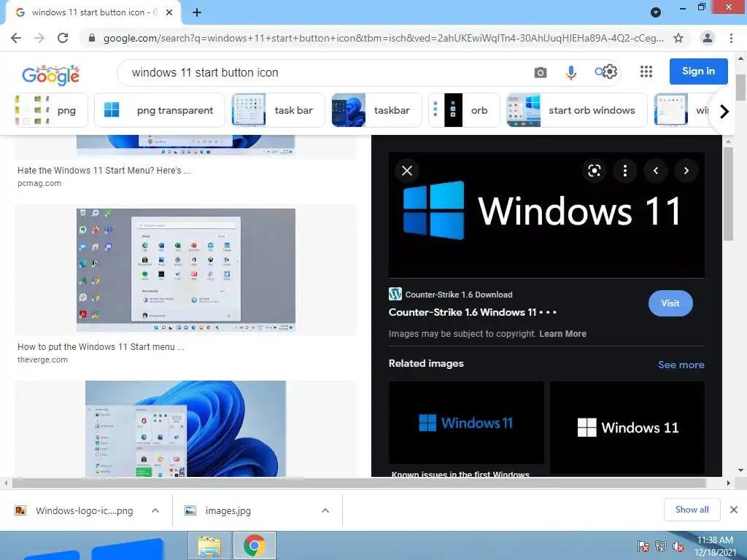The height and width of the screenshot is (560, 747).
Task: Open the downloaded images.jpg file
Action: [219, 510]
